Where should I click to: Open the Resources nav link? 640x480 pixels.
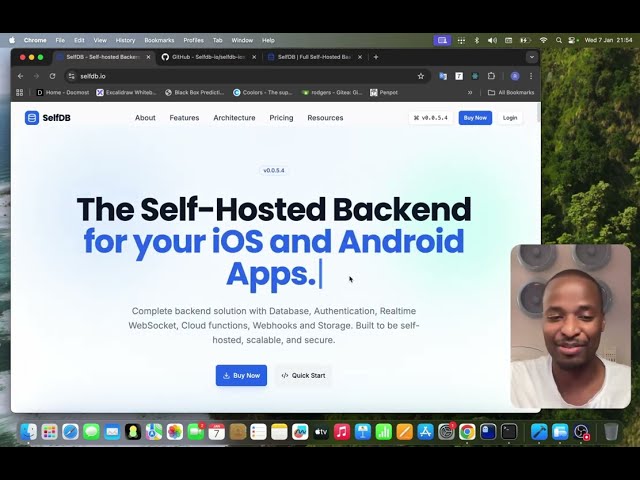click(x=325, y=118)
